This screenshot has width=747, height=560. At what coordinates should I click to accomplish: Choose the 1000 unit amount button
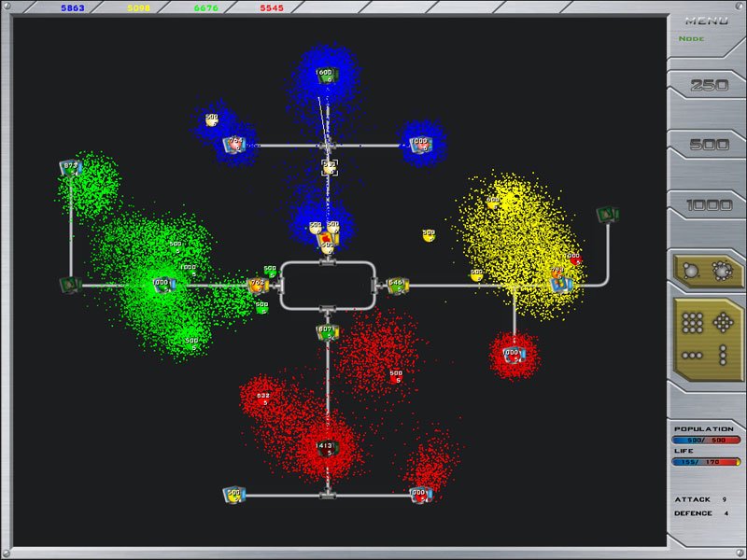(707, 205)
